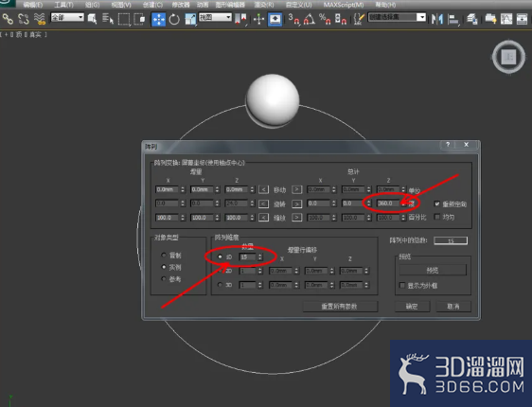Click the incremental X move field

[167, 189]
